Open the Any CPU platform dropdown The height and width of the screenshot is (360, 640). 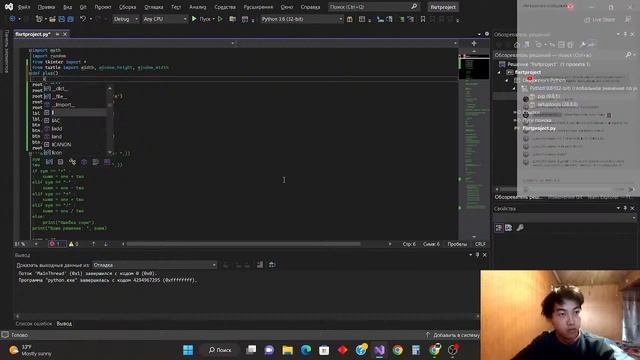[x=164, y=19]
